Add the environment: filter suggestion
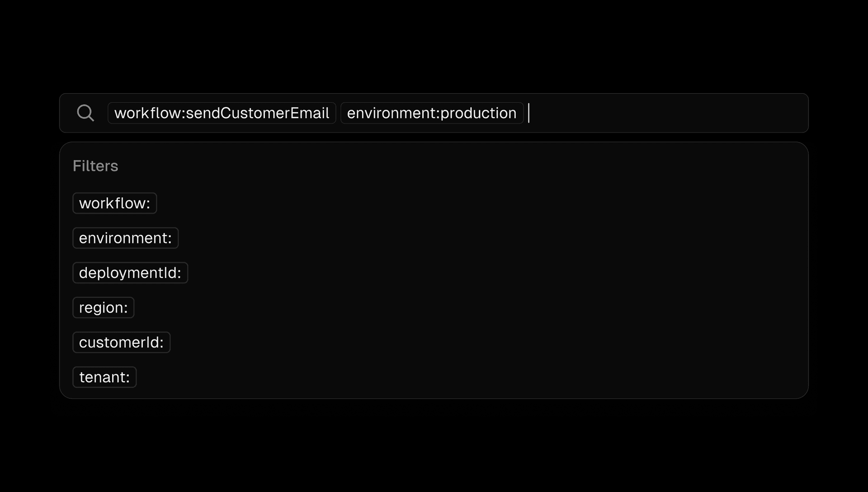The width and height of the screenshot is (868, 492). tap(126, 238)
